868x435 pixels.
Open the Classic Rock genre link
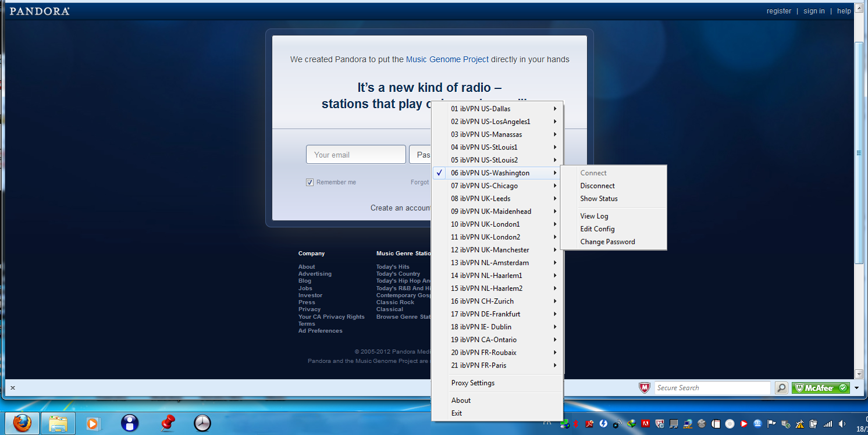coord(396,302)
